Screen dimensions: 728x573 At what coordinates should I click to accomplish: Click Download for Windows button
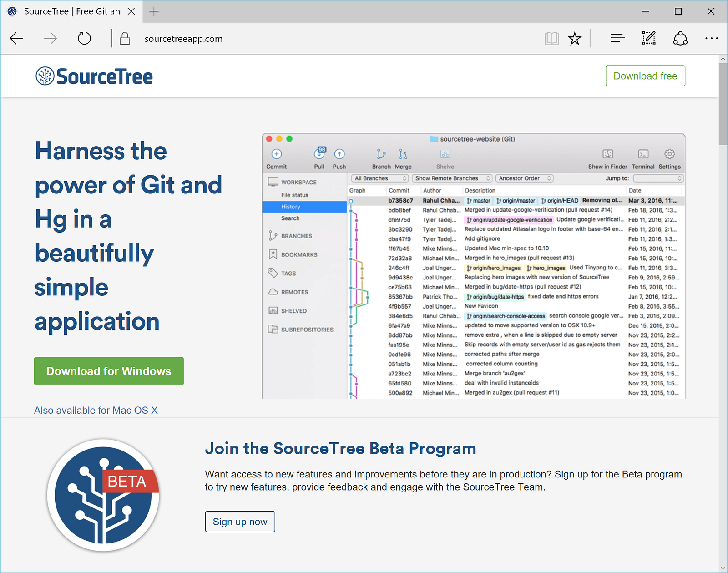coord(109,371)
